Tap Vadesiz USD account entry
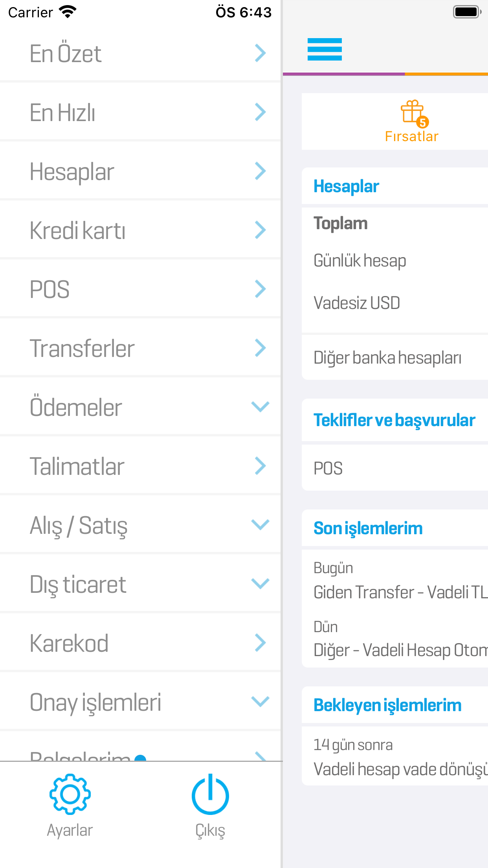Viewport: 488px width, 868px height. tap(357, 303)
